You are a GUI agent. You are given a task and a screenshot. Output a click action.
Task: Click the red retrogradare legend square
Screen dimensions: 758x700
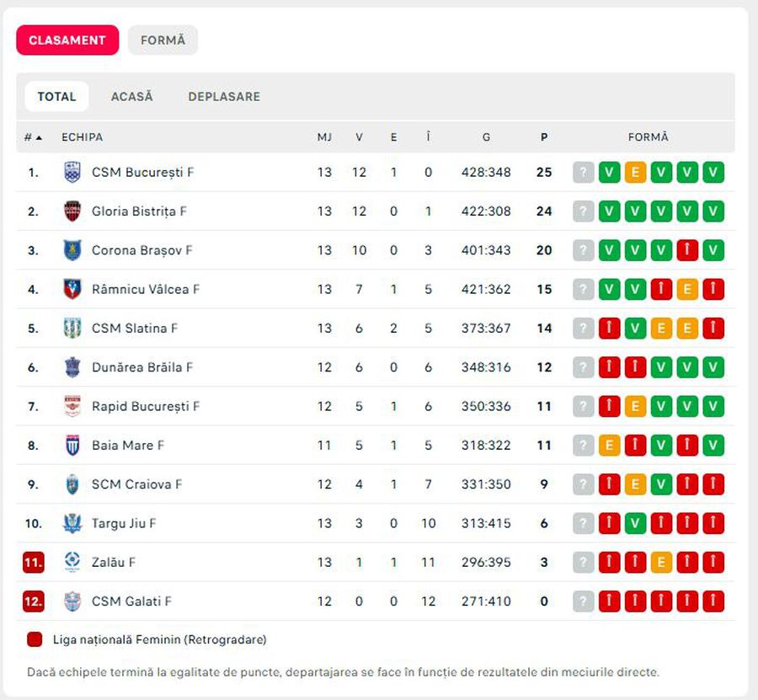(x=34, y=639)
